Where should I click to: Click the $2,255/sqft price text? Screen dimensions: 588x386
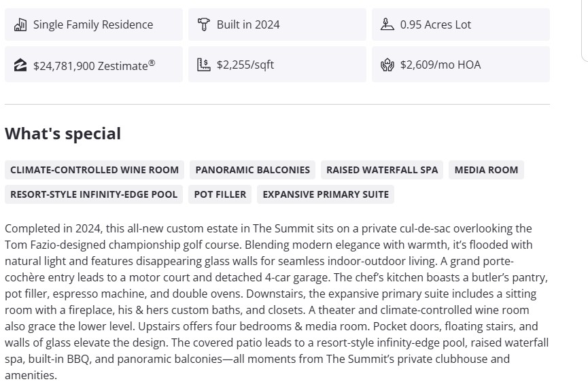(245, 65)
